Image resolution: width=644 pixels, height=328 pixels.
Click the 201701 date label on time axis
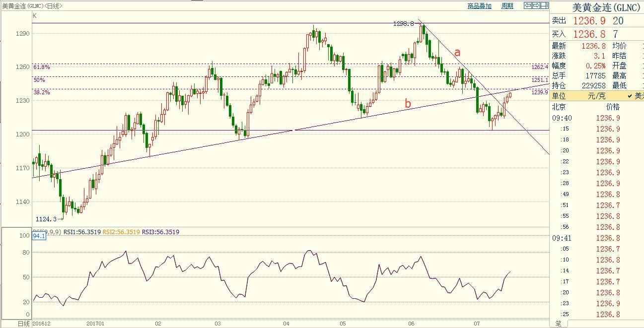pyautogui.click(x=95, y=324)
